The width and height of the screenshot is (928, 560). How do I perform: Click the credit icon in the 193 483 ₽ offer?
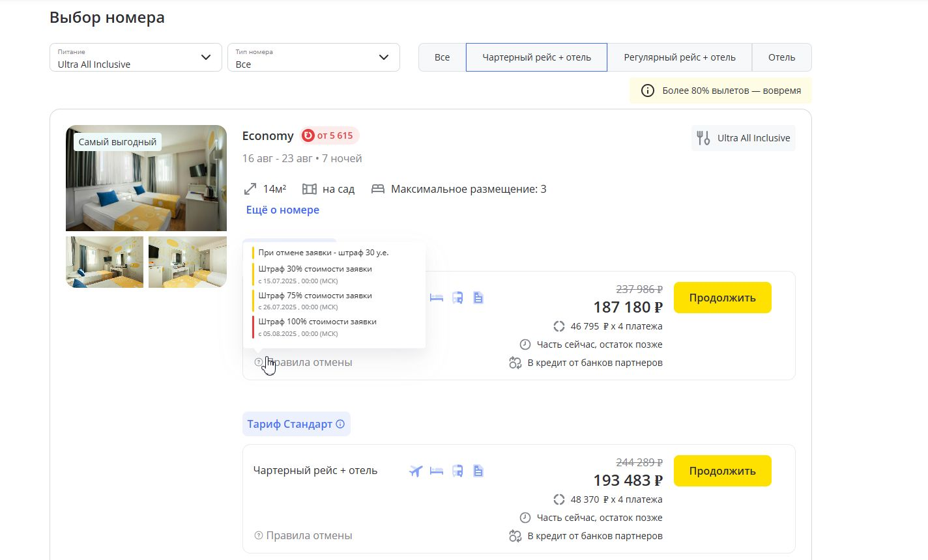click(515, 536)
